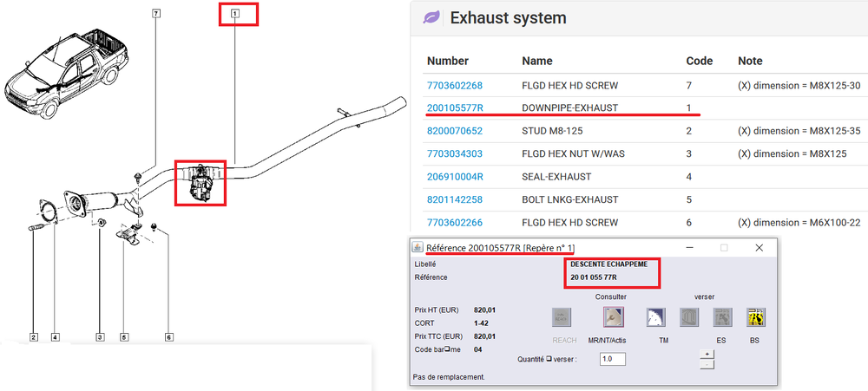Open part number 8200070652 link
The image size is (868, 391).
click(x=454, y=131)
